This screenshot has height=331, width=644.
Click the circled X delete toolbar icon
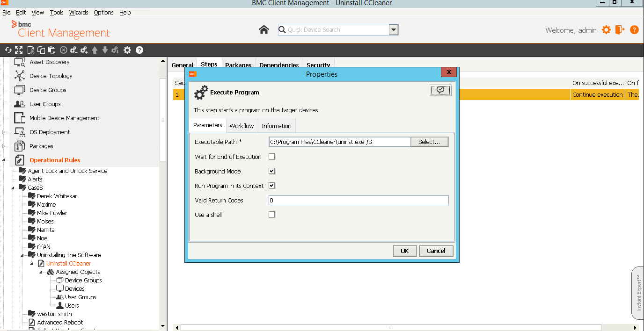coord(64,50)
